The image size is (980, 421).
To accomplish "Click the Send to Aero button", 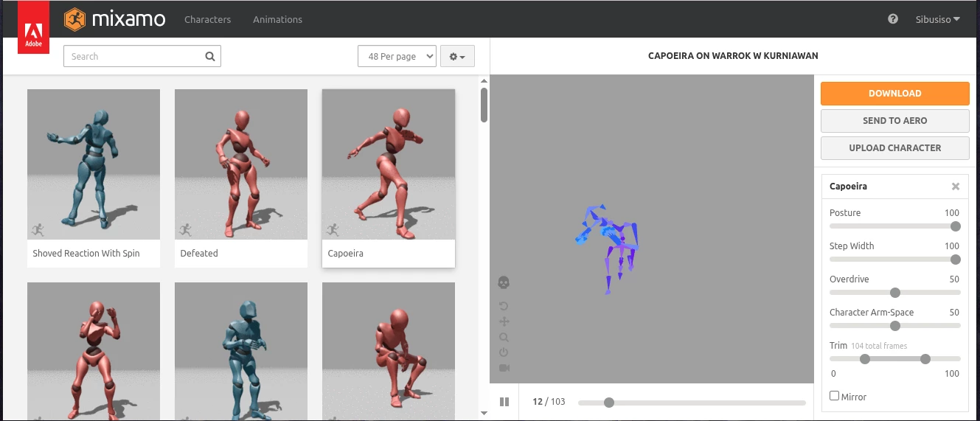I will (895, 120).
